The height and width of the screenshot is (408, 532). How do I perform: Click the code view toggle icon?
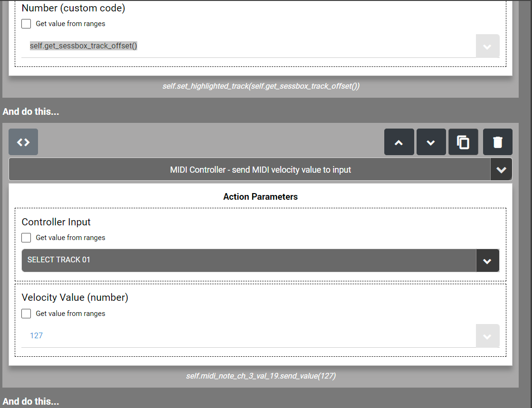(23, 142)
